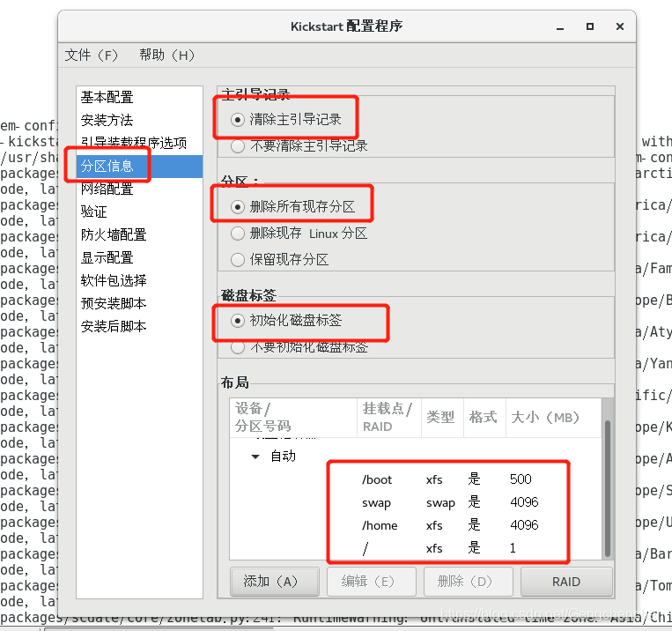Click the 设备/分区号码 column header
This screenshot has width=672, height=631.
[x=293, y=418]
